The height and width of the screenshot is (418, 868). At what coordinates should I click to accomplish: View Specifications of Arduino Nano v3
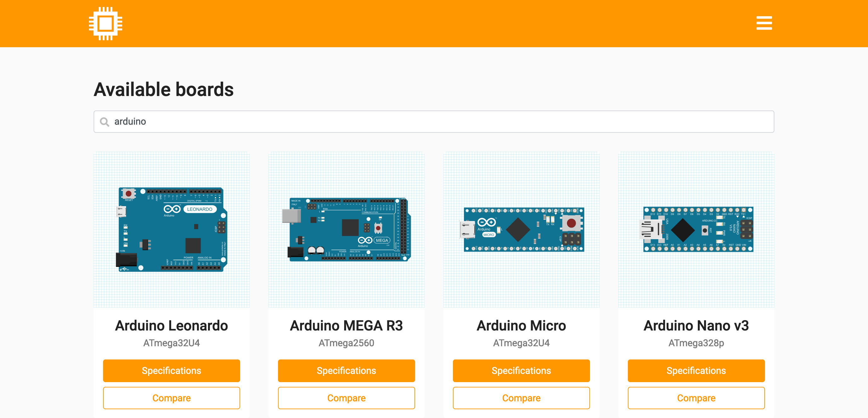click(x=696, y=370)
